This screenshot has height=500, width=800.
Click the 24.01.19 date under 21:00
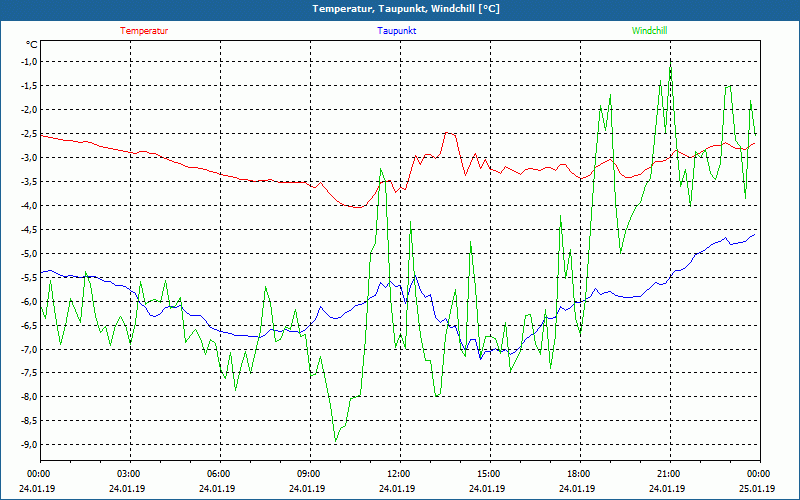click(667, 488)
